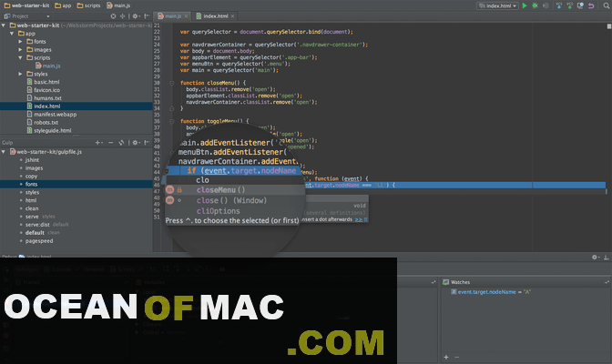Remove gulpfile with the Gulp minus icon
This screenshot has height=364, width=612.
click(111, 143)
